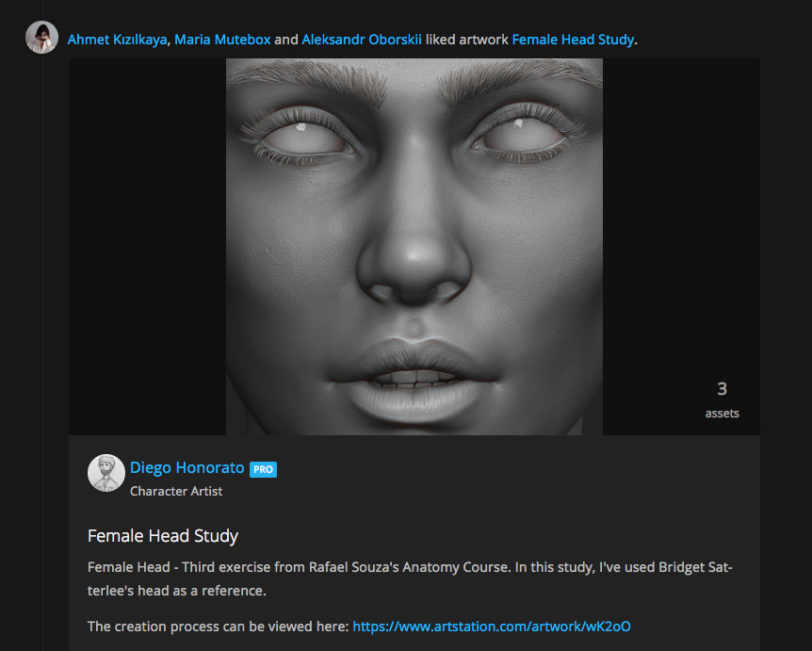Open the artstation.com/artwork/wK2oO link
This screenshot has height=651, width=812.
[492, 627]
